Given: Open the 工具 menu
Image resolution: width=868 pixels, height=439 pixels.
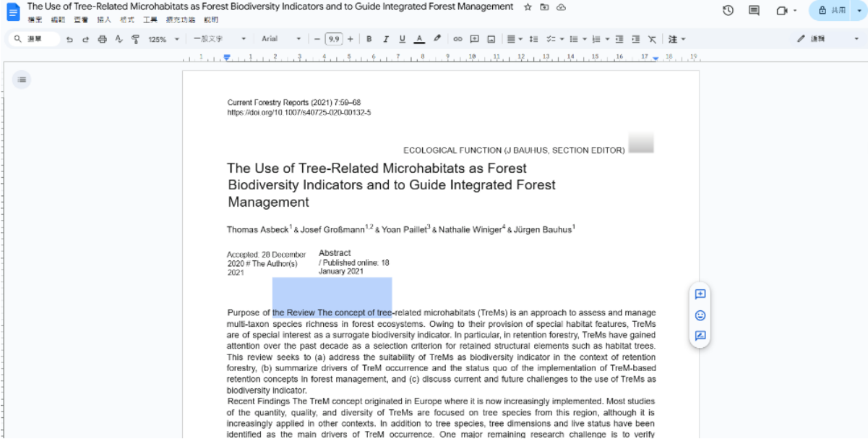Looking at the screenshot, I should 150,20.
